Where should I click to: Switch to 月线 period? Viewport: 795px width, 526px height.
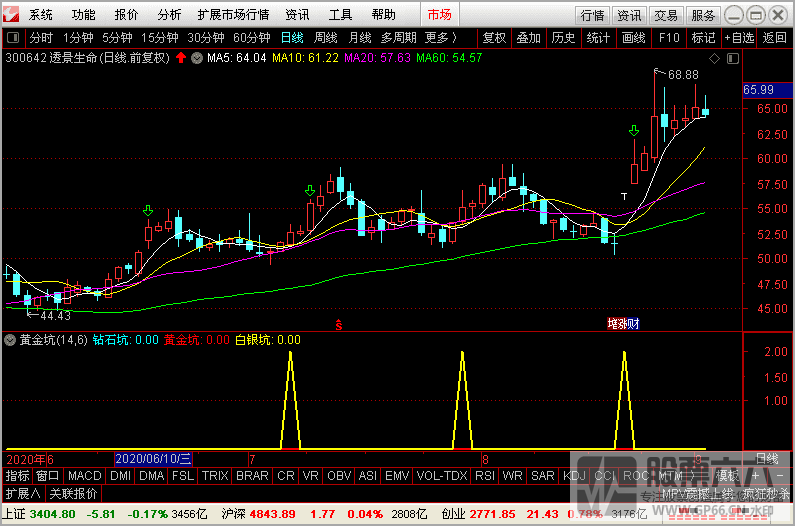(x=360, y=38)
